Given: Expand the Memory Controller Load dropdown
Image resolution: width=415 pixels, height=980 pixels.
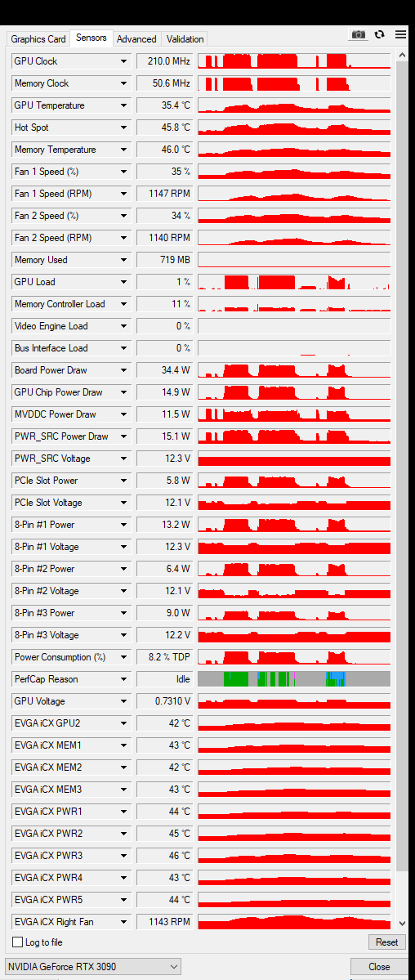Looking at the screenshot, I should pos(123,304).
